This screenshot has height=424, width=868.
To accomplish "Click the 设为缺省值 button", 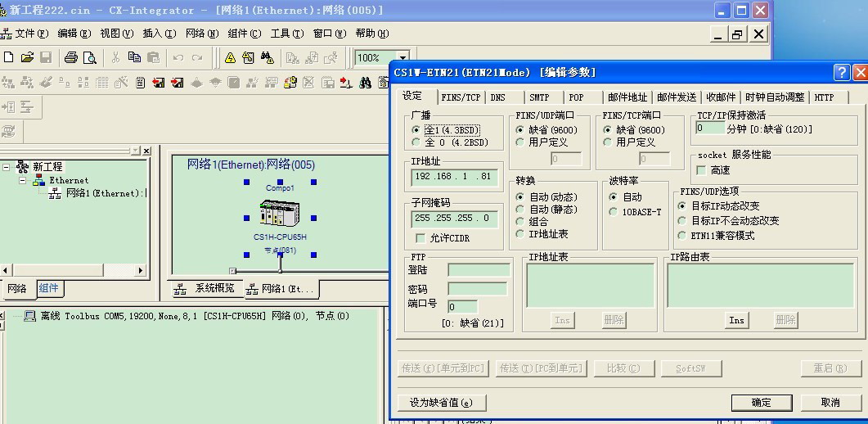I will point(442,402).
